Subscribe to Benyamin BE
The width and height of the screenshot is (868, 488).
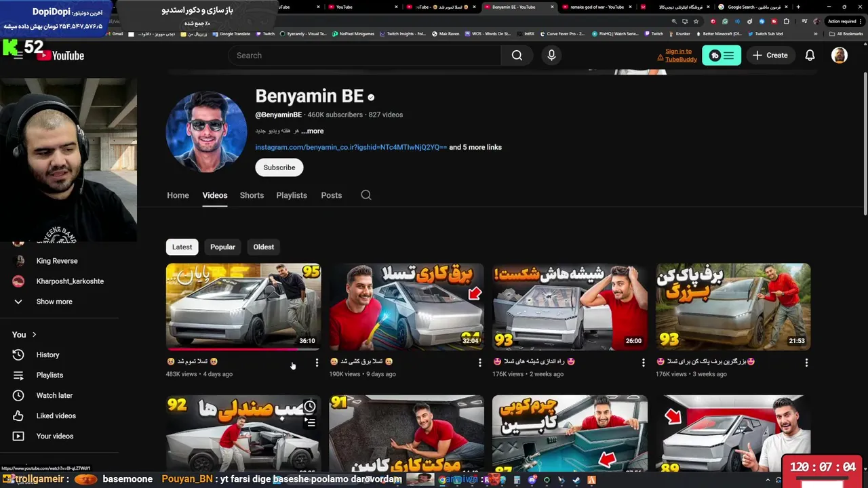tap(279, 167)
